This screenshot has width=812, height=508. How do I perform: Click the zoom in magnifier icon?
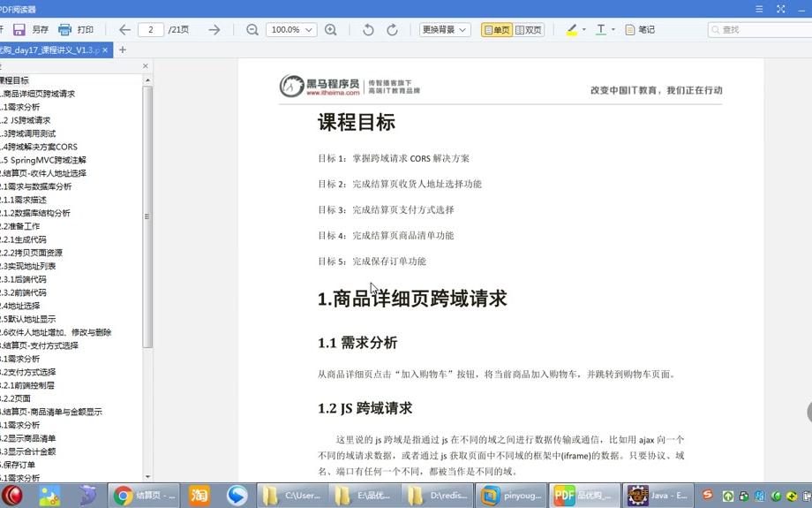[330, 29]
